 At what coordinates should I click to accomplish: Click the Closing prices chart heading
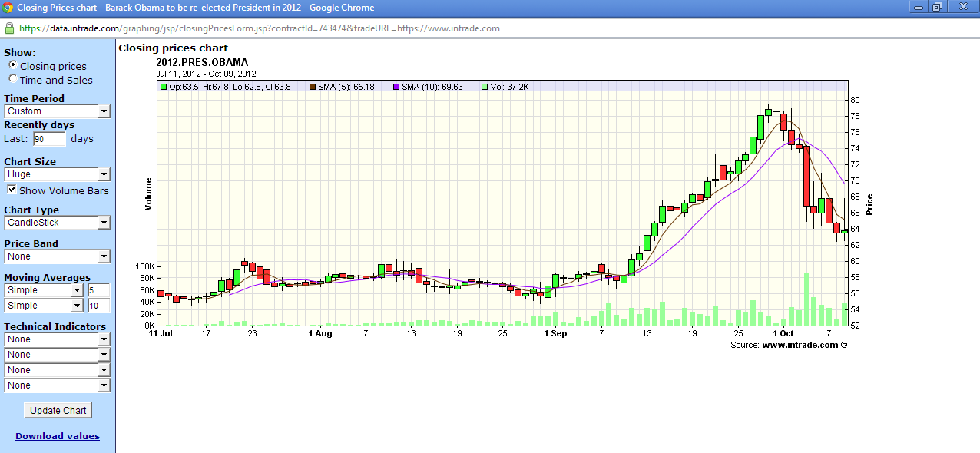pos(173,48)
